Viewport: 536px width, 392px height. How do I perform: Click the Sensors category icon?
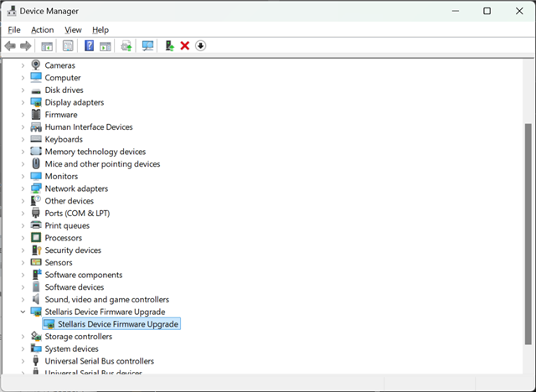[36, 262]
